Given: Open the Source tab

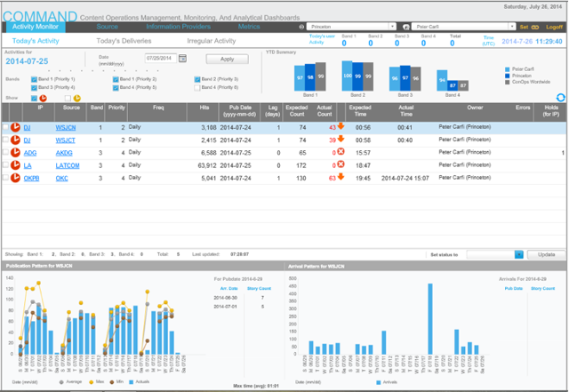Looking at the screenshot, I should click(107, 27).
